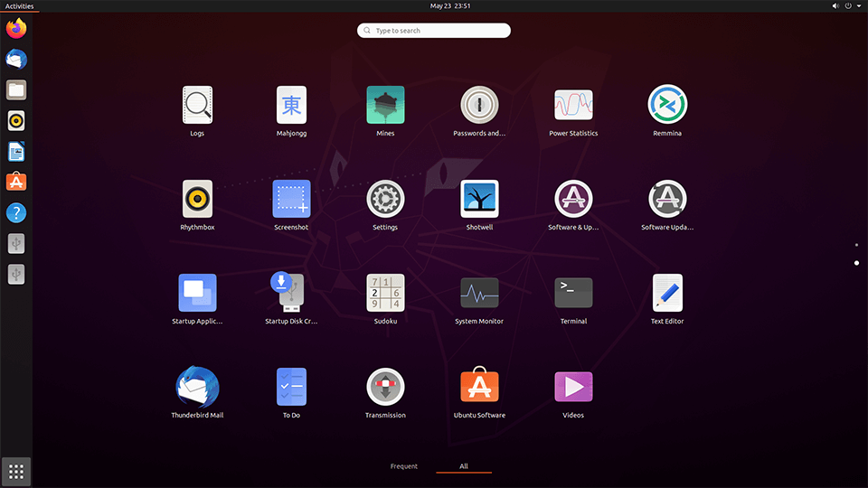Click the power icon in top bar
Viewport: 868px width, 488px height.
848,6
